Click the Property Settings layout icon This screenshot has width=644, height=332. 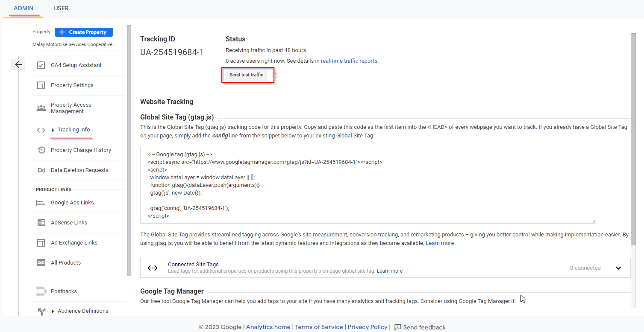(x=41, y=85)
